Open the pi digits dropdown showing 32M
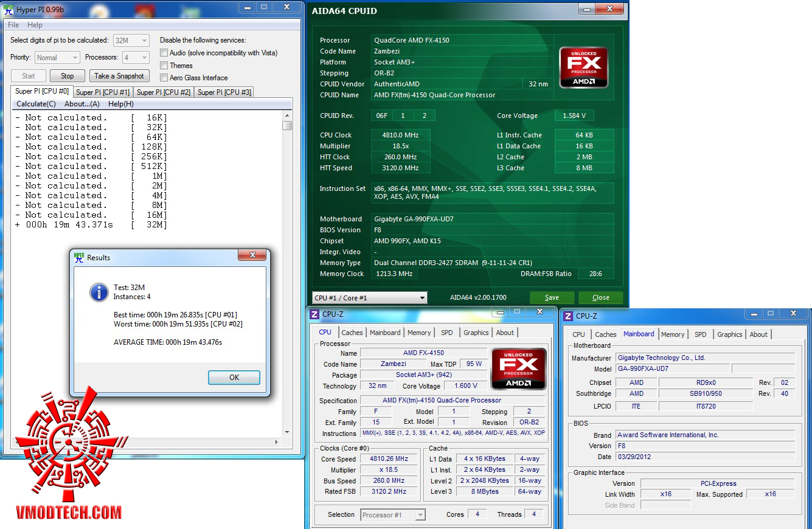Image resolution: width=812 pixels, height=529 pixels. click(131, 40)
